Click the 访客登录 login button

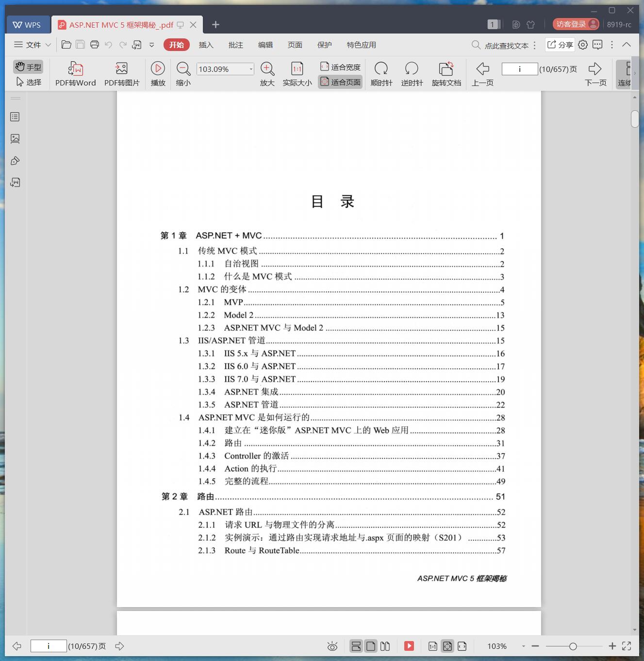(576, 24)
